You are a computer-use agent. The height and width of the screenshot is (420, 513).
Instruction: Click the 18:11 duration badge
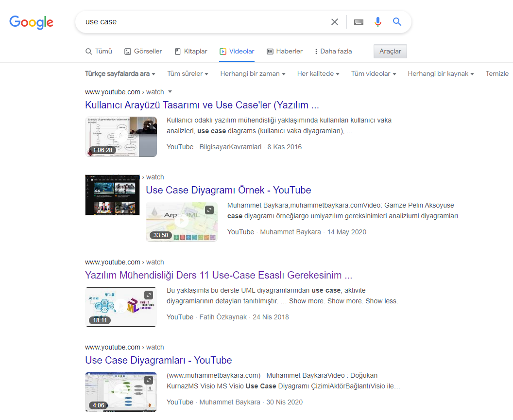coord(100,320)
